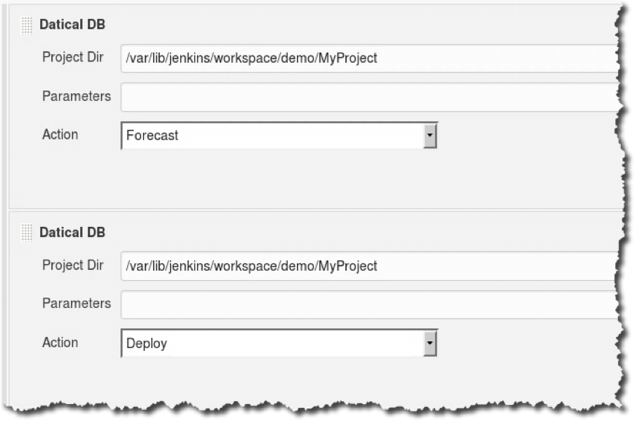This screenshot has height=421, width=635.
Task: Click the empty area below the Forecast dropdown
Action: tap(279, 178)
